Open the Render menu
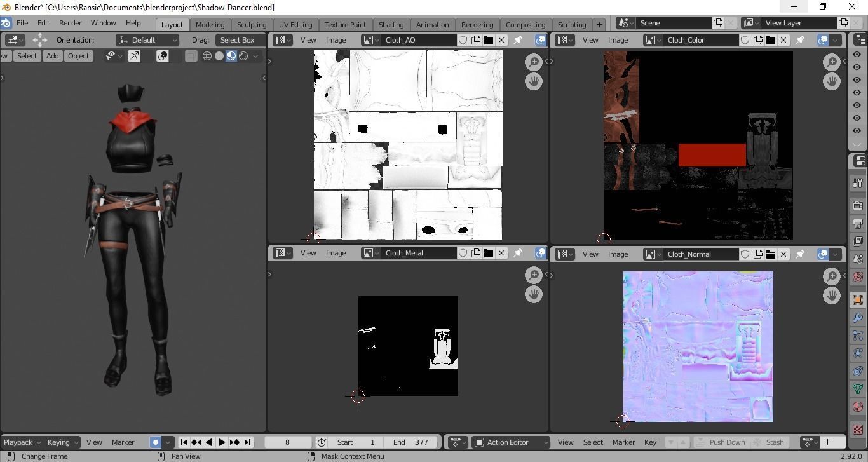 point(70,23)
